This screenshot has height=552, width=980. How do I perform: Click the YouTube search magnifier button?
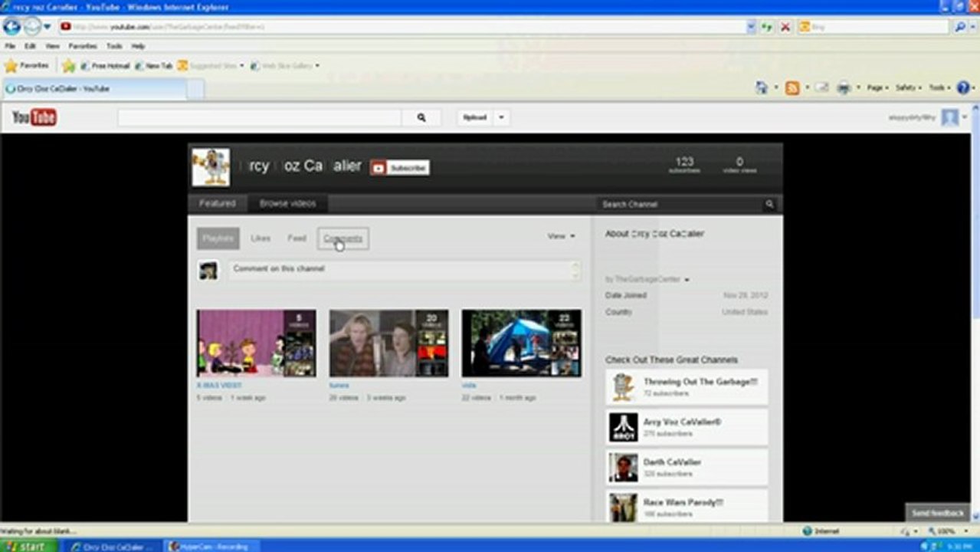[421, 118]
